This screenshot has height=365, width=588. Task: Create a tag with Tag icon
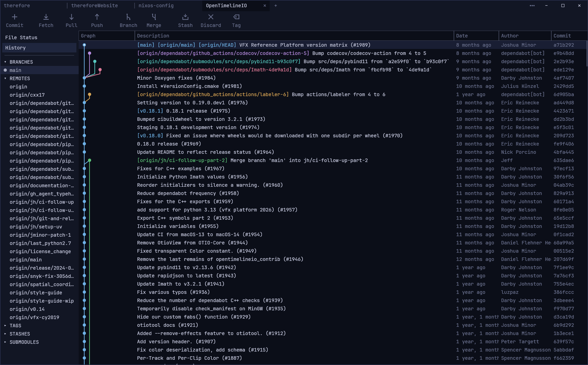pos(236,17)
